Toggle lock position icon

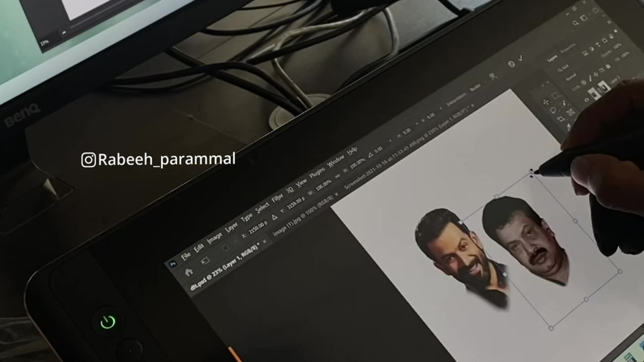[x=596, y=74]
